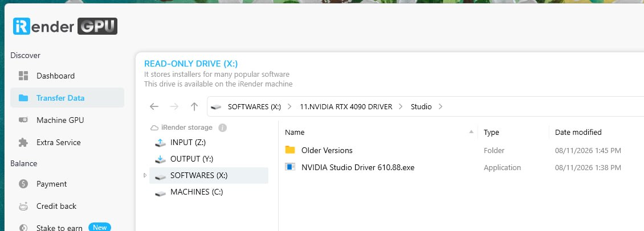Screen dimensions: 644x231
Task: Go back with the left arrow
Action: 154,106
